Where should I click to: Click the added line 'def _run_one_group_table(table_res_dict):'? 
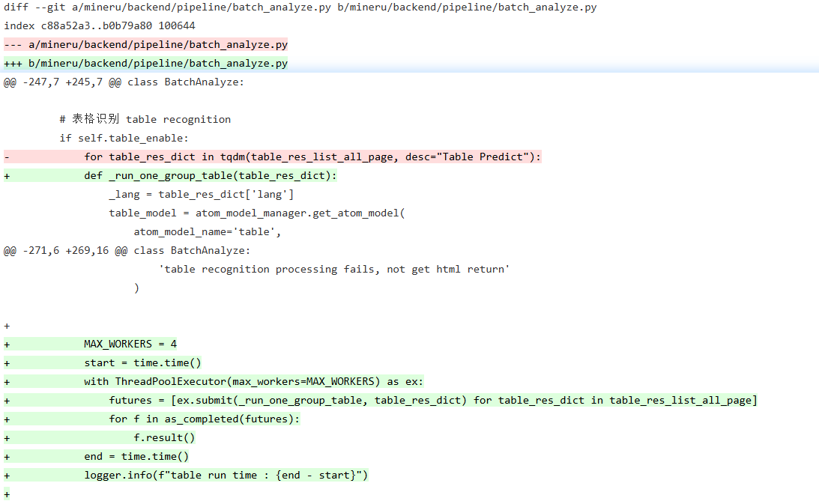170,175
